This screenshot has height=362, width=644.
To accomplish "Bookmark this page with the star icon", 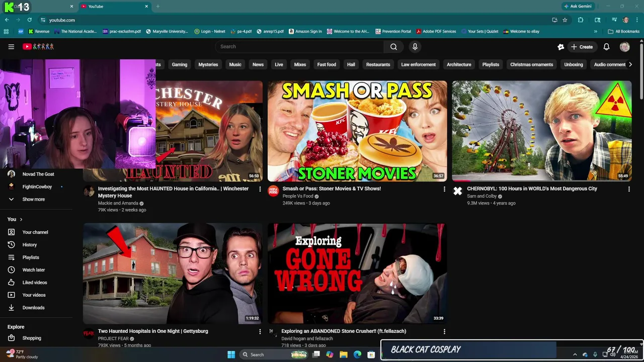I will point(565,20).
